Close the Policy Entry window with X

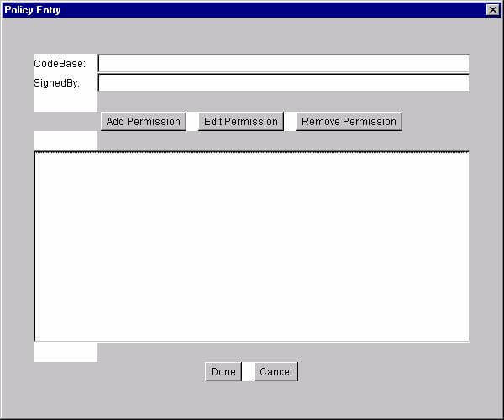[492, 9]
